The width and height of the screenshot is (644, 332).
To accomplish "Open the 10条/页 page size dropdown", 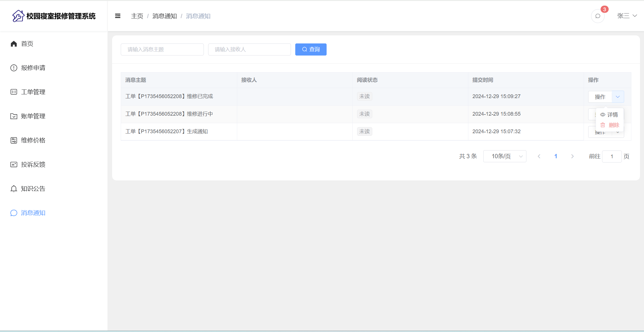I will 505,156.
